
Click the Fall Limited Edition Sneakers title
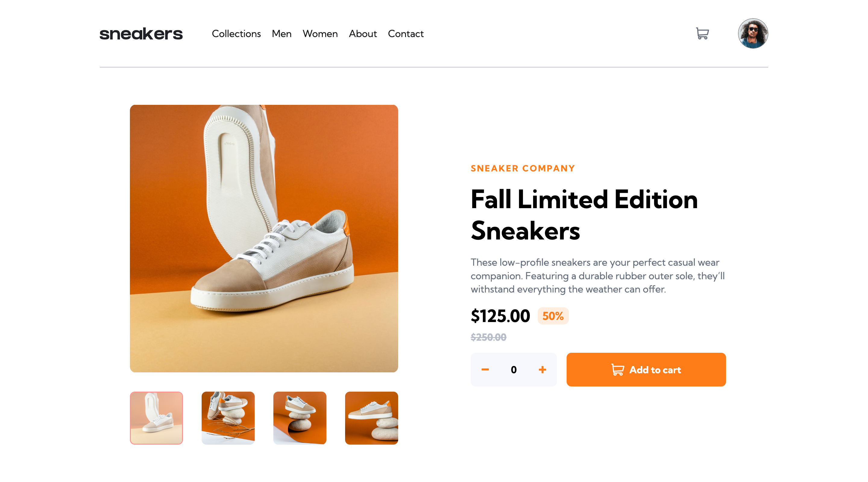pyautogui.click(x=584, y=214)
